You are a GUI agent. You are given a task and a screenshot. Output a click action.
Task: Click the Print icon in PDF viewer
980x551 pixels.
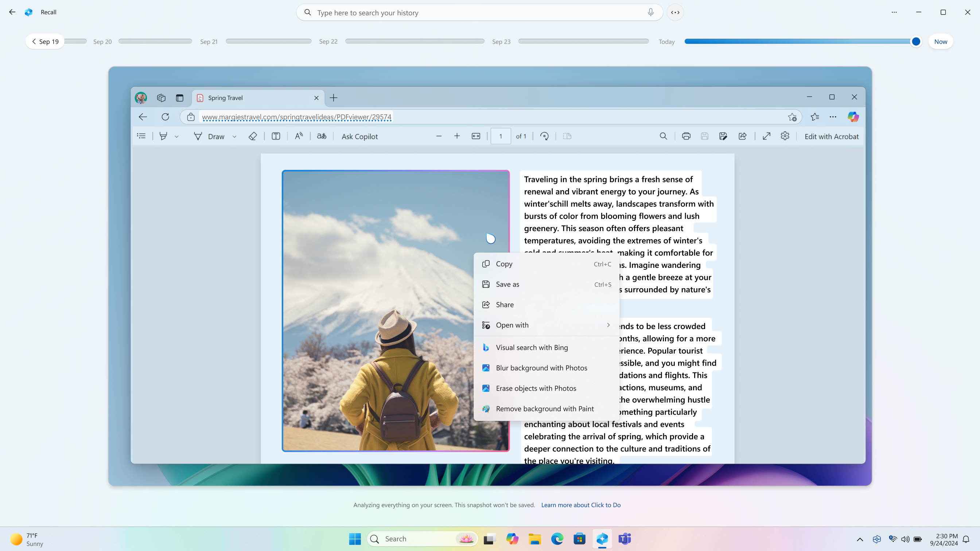pos(686,136)
